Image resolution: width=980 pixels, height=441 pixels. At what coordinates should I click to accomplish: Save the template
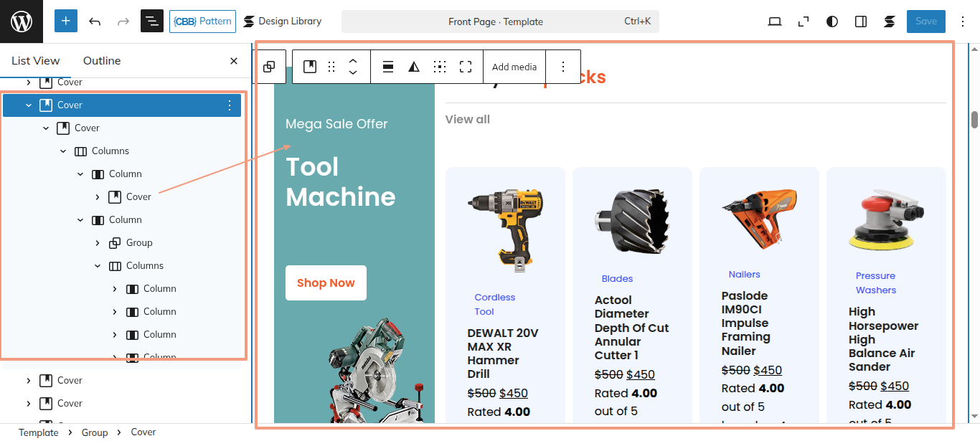pos(926,22)
